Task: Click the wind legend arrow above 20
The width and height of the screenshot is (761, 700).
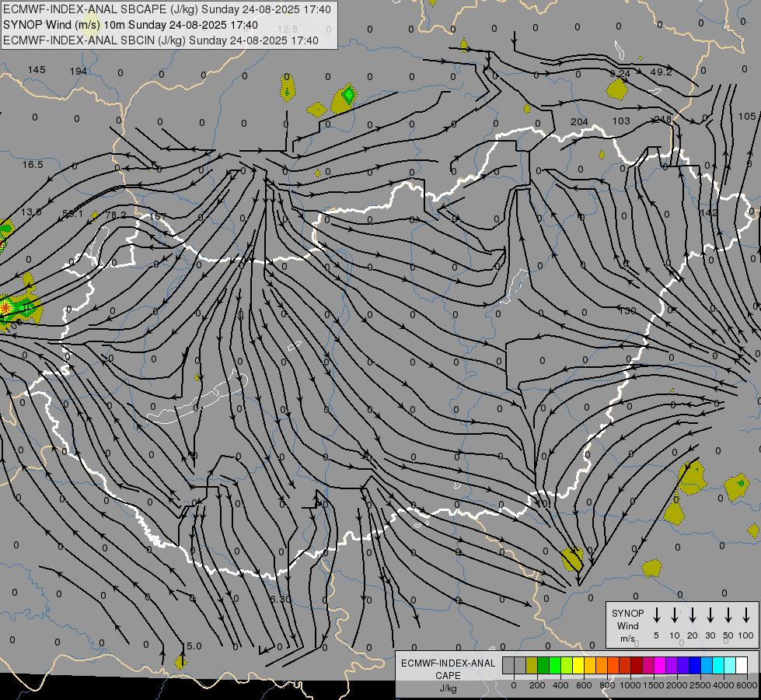Action: (x=692, y=615)
